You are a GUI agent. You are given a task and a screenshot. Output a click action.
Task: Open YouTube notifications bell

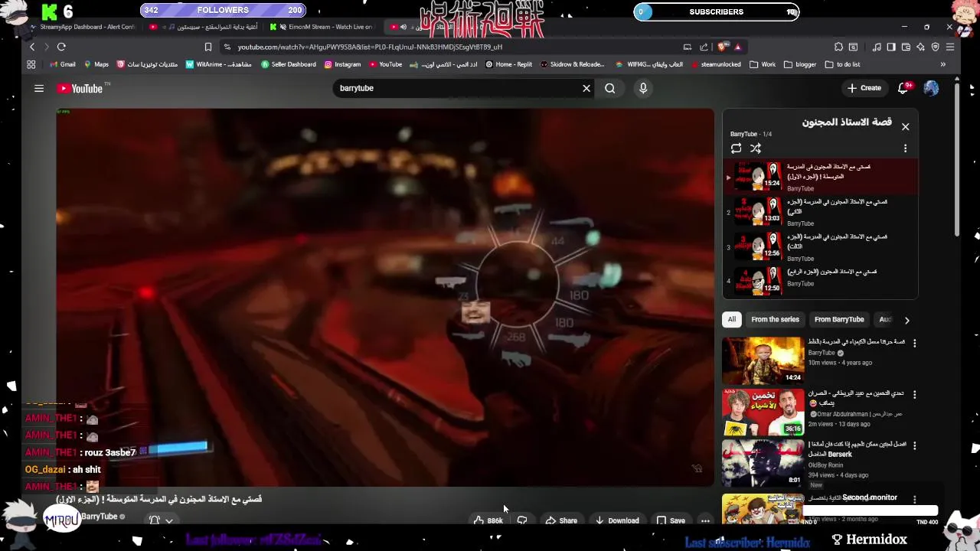pos(903,88)
